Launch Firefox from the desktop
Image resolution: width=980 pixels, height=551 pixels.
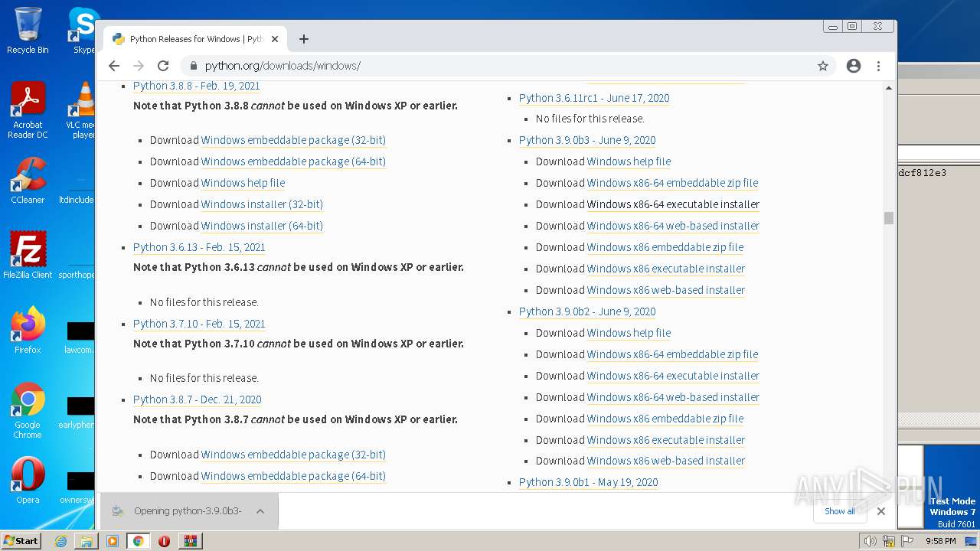pos(28,331)
